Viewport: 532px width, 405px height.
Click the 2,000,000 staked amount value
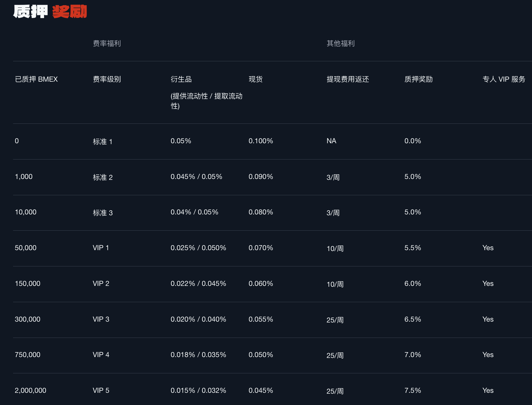(x=30, y=390)
